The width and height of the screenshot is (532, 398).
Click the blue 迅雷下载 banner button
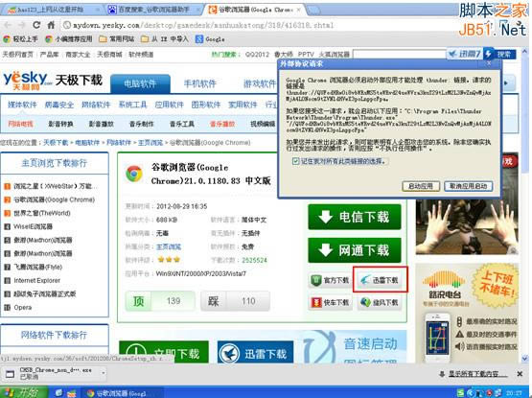pyautogui.click(x=256, y=353)
